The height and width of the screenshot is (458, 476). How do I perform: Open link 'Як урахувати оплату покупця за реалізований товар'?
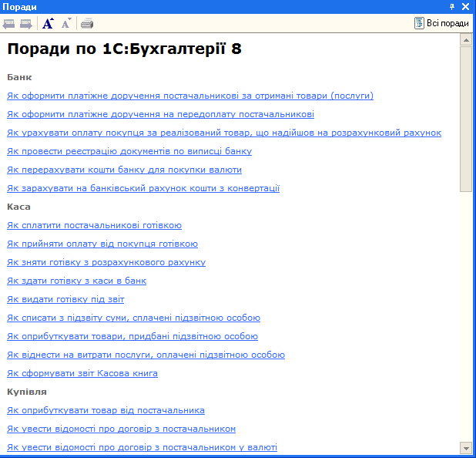point(224,133)
